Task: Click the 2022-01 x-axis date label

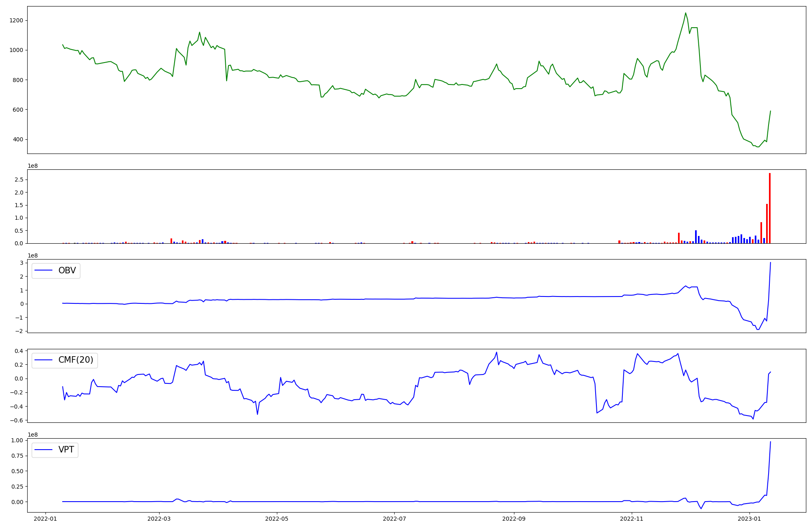Action: click(x=45, y=519)
